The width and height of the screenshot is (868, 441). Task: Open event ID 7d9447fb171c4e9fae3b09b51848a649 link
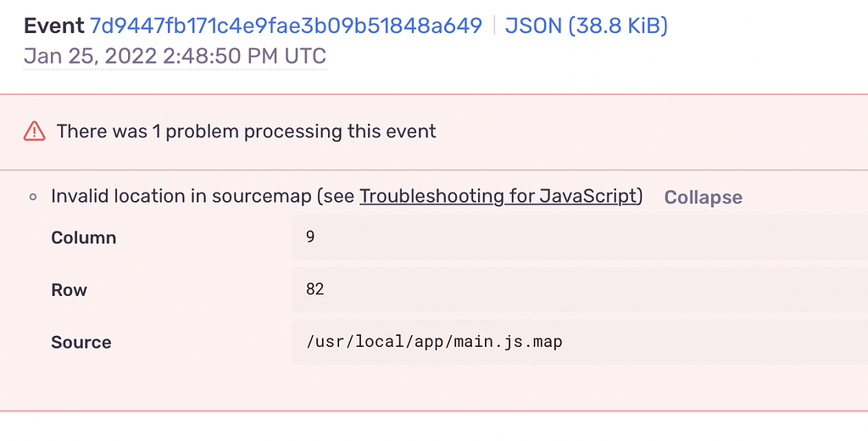[286, 25]
